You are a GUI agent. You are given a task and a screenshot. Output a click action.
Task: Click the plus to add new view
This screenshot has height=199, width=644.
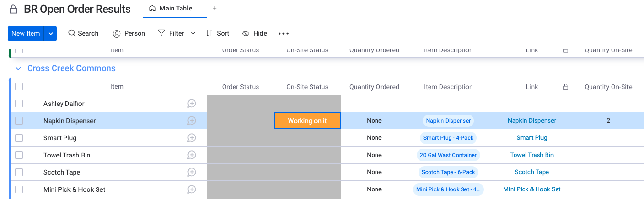tap(215, 8)
